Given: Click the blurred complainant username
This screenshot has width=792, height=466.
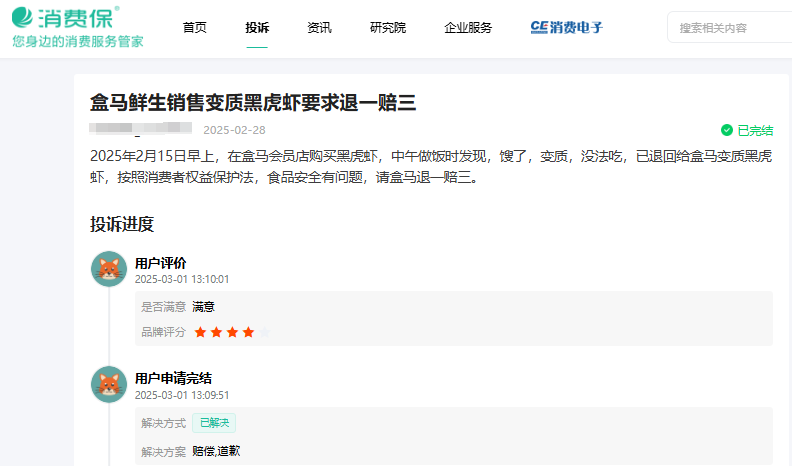Looking at the screenshot, I should [x=140, y=128].
